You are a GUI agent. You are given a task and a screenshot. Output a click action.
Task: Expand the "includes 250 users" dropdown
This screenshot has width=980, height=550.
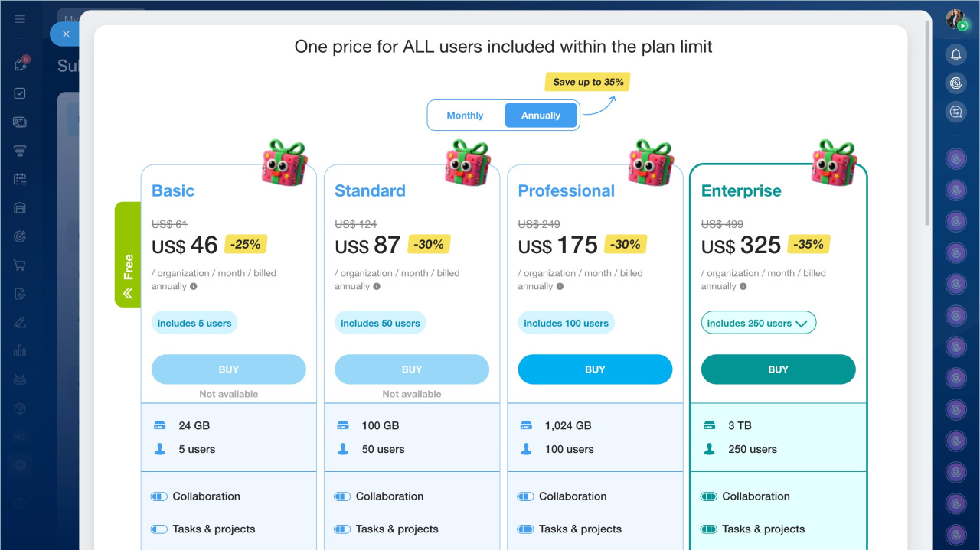click(x=758, y=324)
